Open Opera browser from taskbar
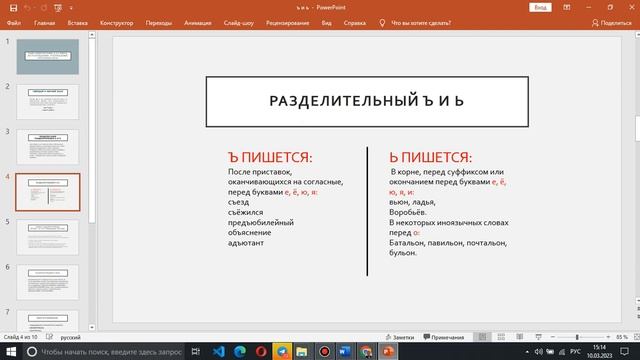The height and width of the screenshot is (360, 640). pyautogui.click(x=261, y=351)
